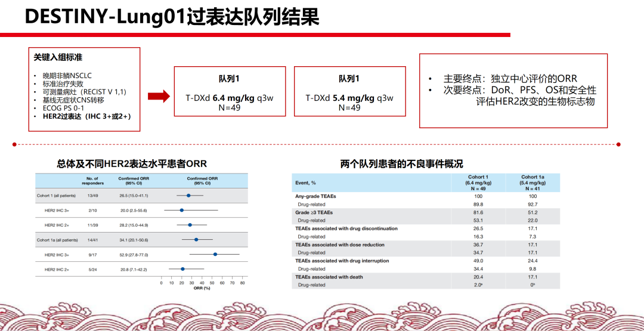Viewport: 644px width, 331px height.
Task: Select the ORR value 52.9 (27.8-77.0)
Action: pos(133,255)
